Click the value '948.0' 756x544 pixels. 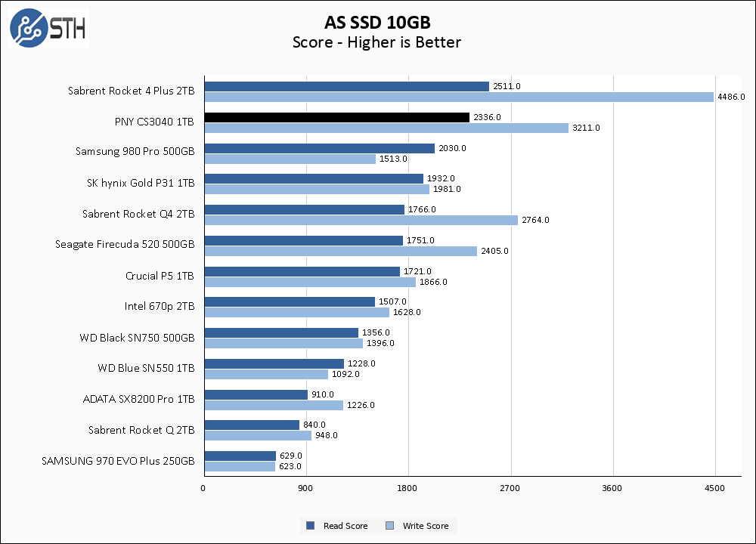pos(327,435)
